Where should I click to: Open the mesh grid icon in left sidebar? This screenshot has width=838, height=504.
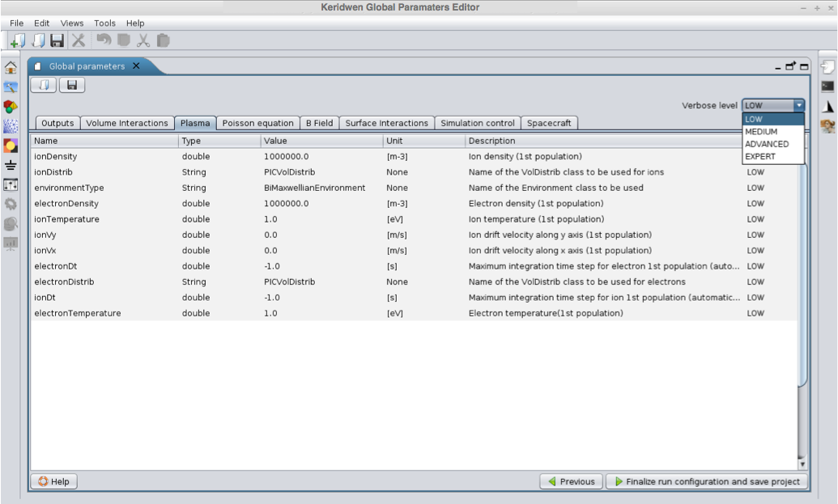[11, 126]
